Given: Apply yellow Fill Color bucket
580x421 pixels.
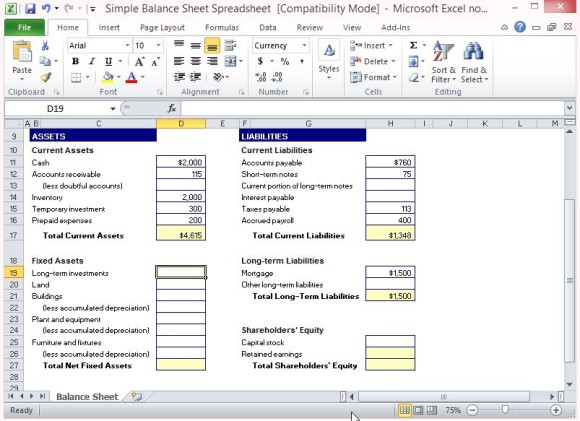Looking at the screenshot, I should [x=108, y=77].
